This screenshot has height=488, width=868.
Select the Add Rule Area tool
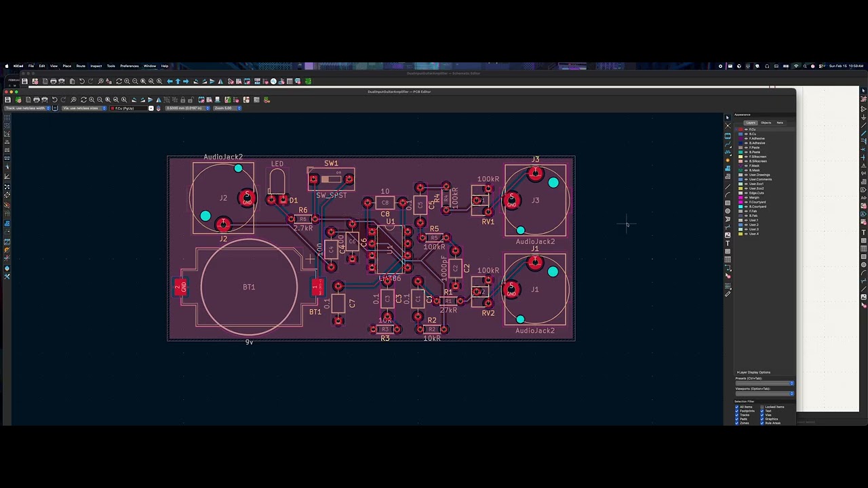click(728, 176)
